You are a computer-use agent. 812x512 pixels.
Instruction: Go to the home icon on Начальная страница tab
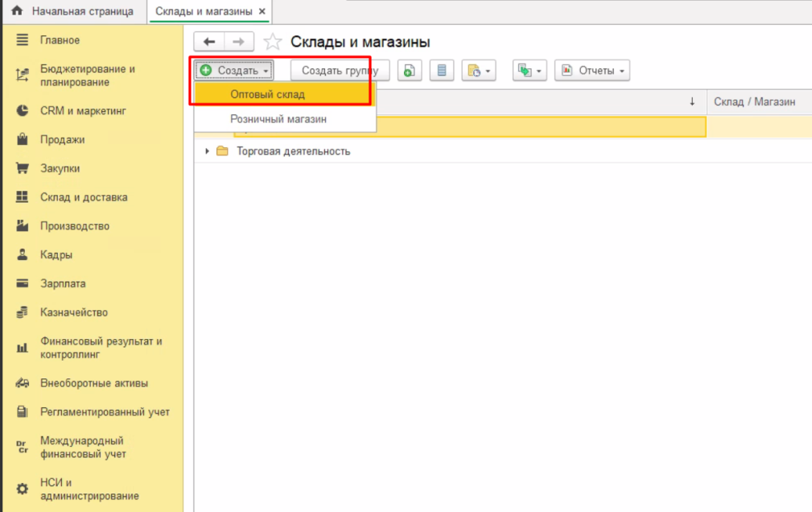pos(16,11)
